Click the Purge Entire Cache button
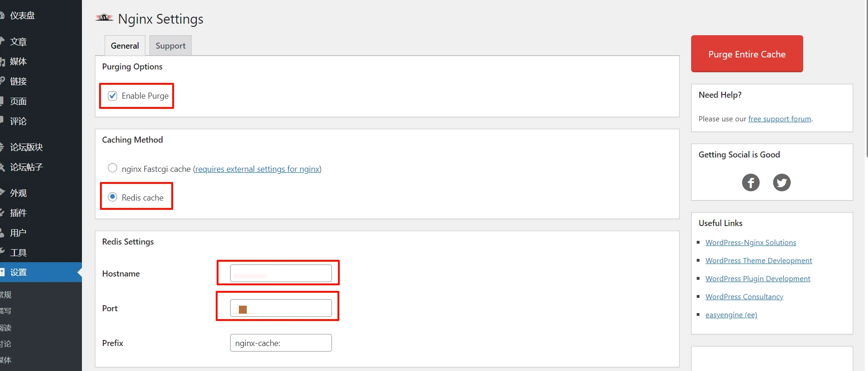The height and width of the screenshot is (371, 868). tap(747, 54)
